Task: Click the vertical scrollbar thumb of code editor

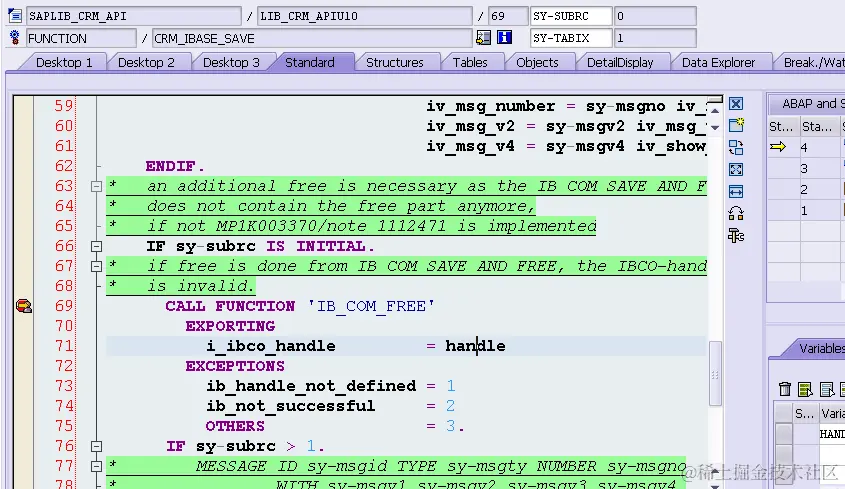Action: (x=715, y=373)
